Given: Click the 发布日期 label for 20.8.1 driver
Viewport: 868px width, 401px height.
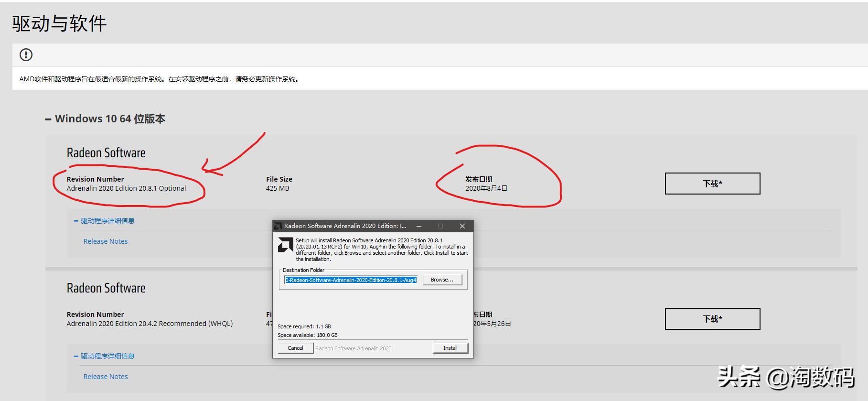Looking at the screenshot, I should point(479,179).
